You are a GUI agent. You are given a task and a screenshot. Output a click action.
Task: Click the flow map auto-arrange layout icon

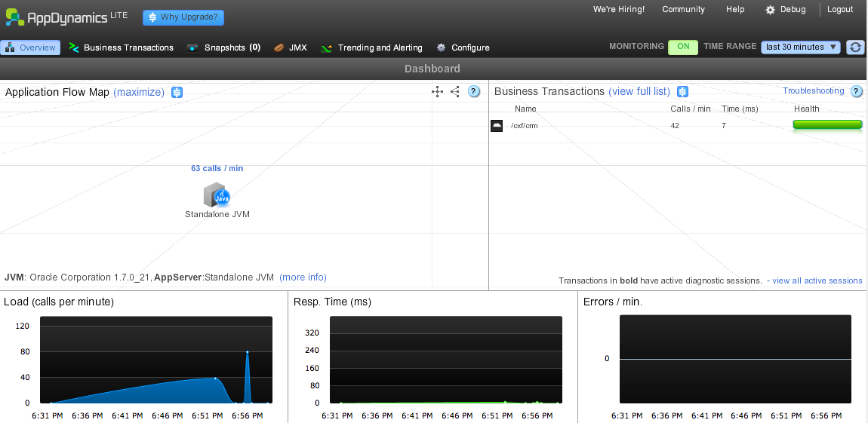coord(437,92)
